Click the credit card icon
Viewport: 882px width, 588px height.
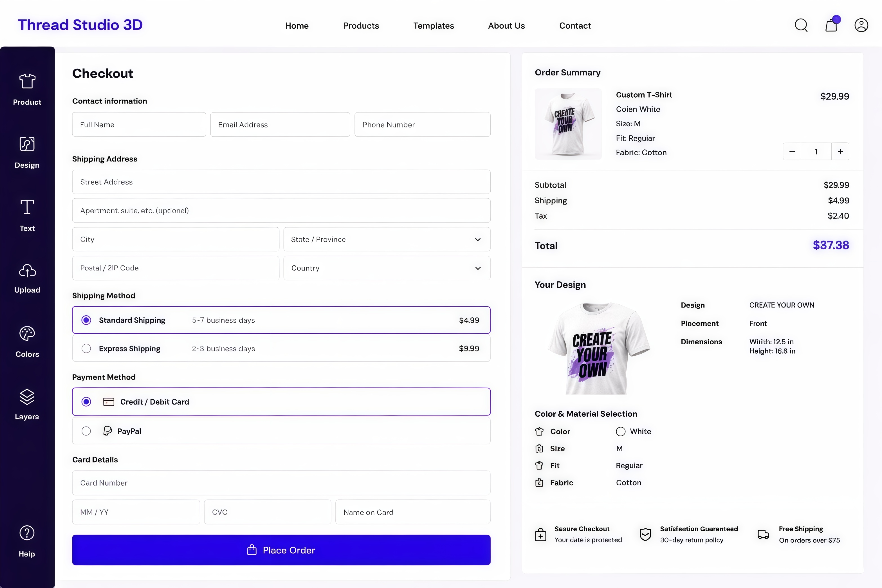[x=108, y=402]
